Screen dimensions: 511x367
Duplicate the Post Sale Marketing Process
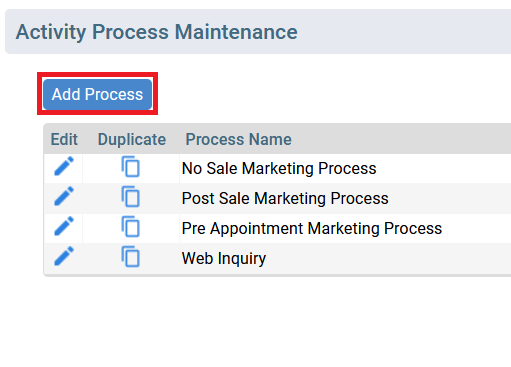click(130, 196)
